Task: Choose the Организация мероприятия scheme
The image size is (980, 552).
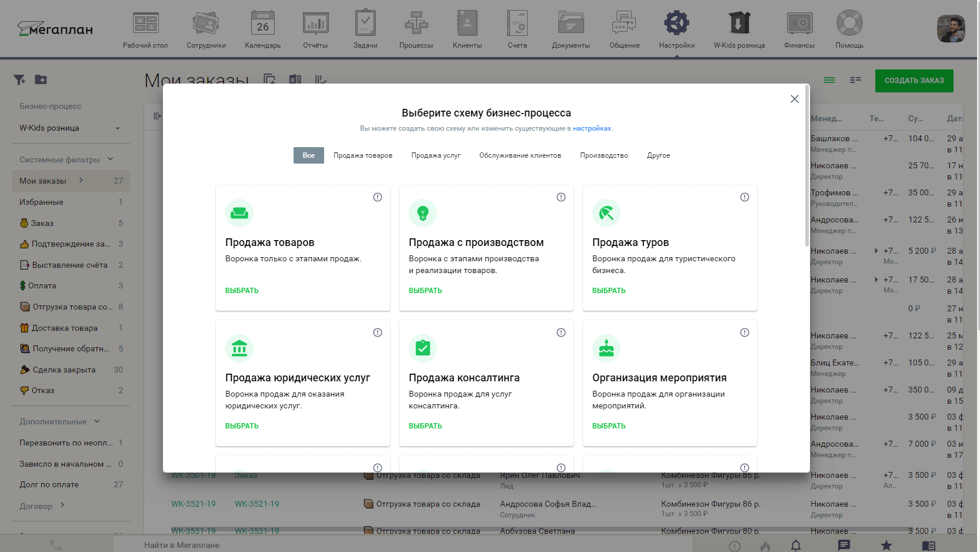Action: tap(609, 426)
